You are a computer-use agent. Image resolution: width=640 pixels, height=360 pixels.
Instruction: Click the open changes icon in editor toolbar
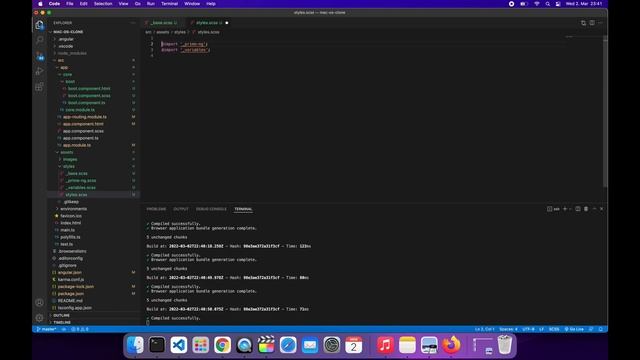point(583,23)
